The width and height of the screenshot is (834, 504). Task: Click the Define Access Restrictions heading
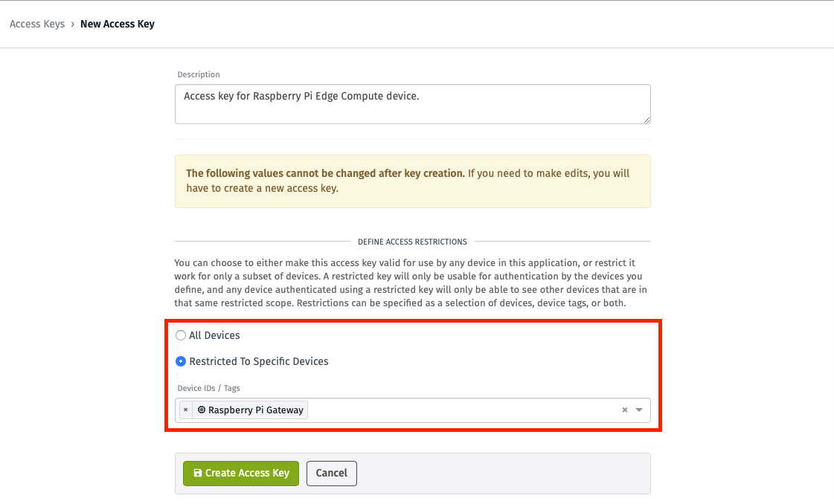[x=412, y=242]
